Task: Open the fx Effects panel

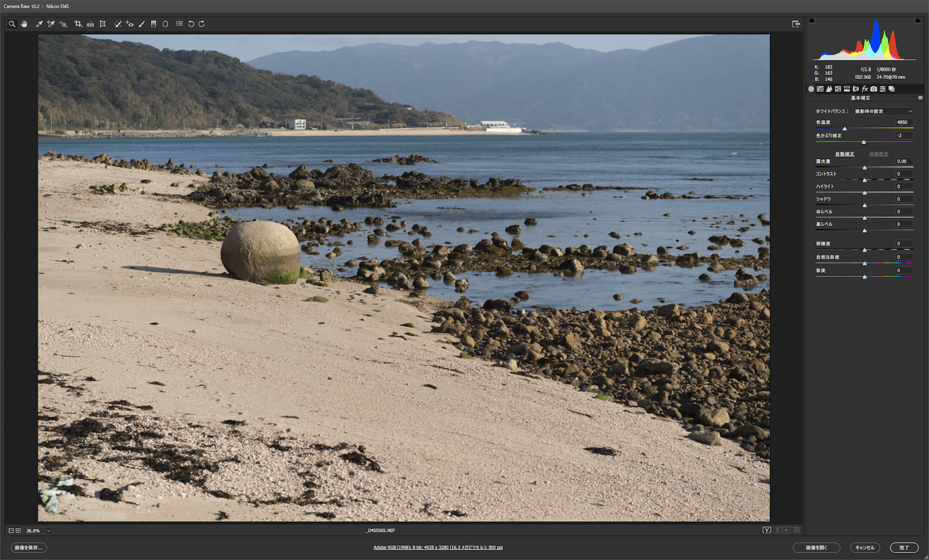Action: pos(864,89)
